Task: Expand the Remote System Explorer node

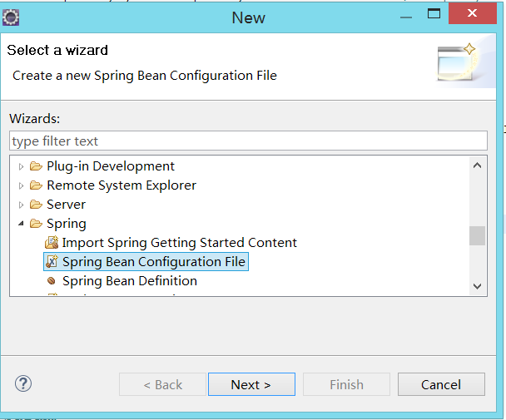Action: click(22, 185)
